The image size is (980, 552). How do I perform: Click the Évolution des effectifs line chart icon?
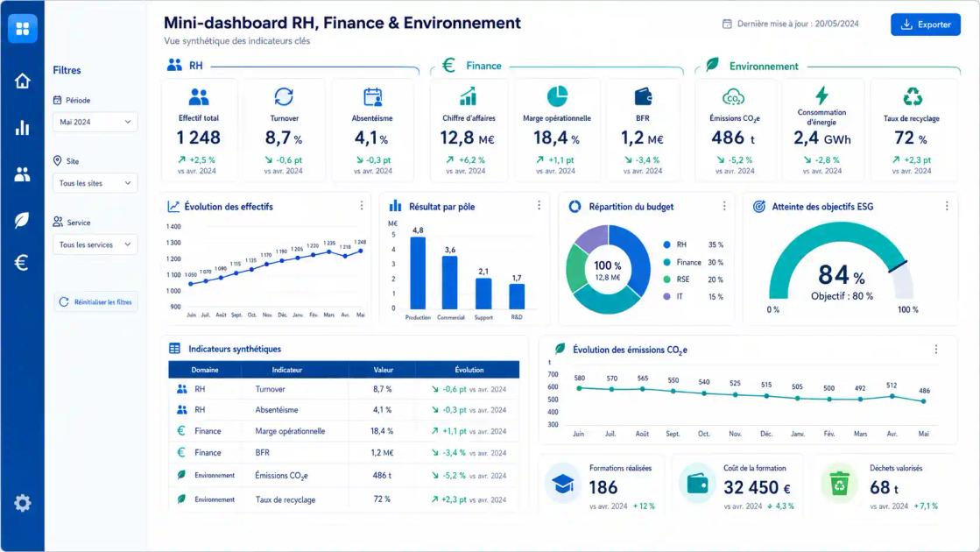(x=173, y=206)
